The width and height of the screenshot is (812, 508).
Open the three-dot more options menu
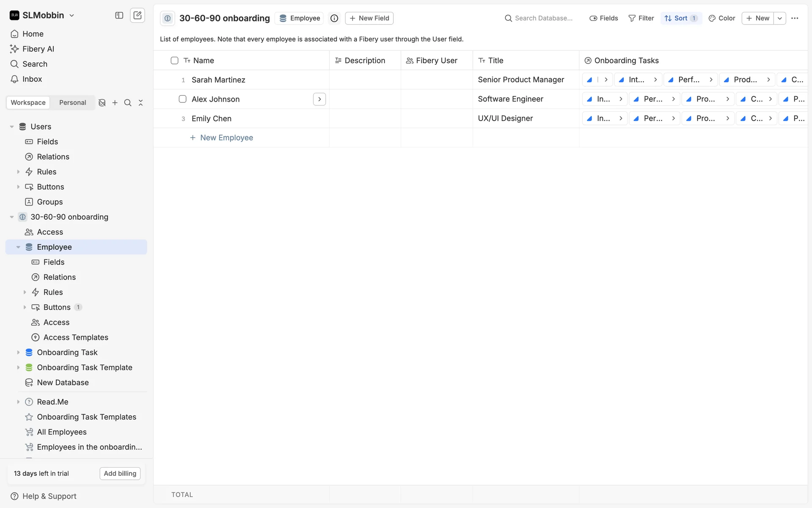click(x=795, y=18)
